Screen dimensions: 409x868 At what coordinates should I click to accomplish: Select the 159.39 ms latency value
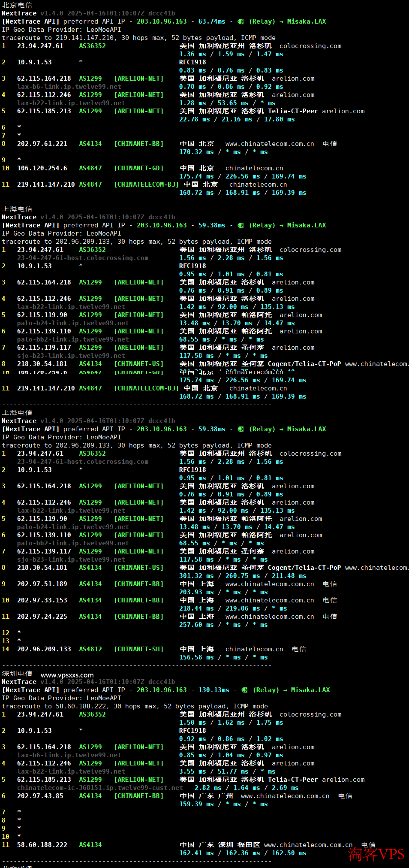coord(196,804)
